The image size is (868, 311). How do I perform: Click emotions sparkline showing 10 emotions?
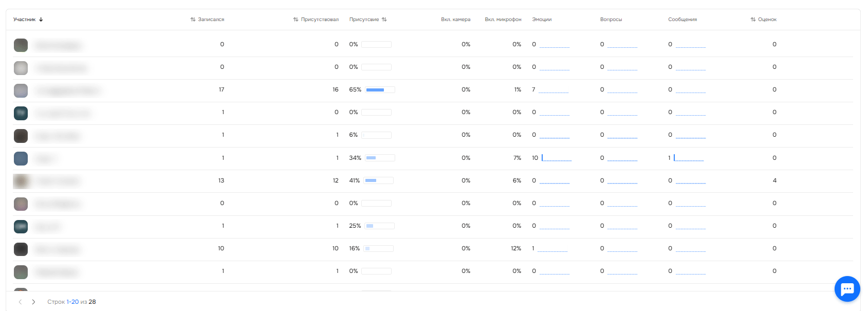(557, 158)
